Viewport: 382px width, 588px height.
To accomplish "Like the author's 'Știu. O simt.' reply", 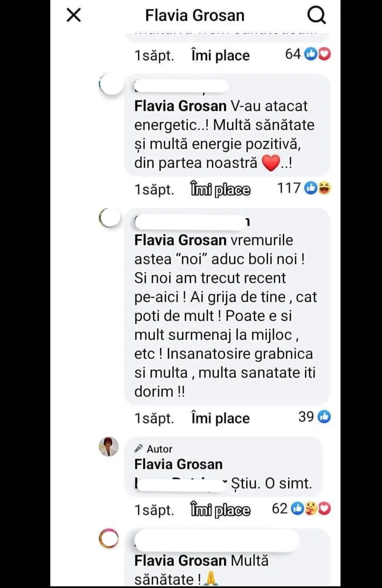I will (220, 510).
